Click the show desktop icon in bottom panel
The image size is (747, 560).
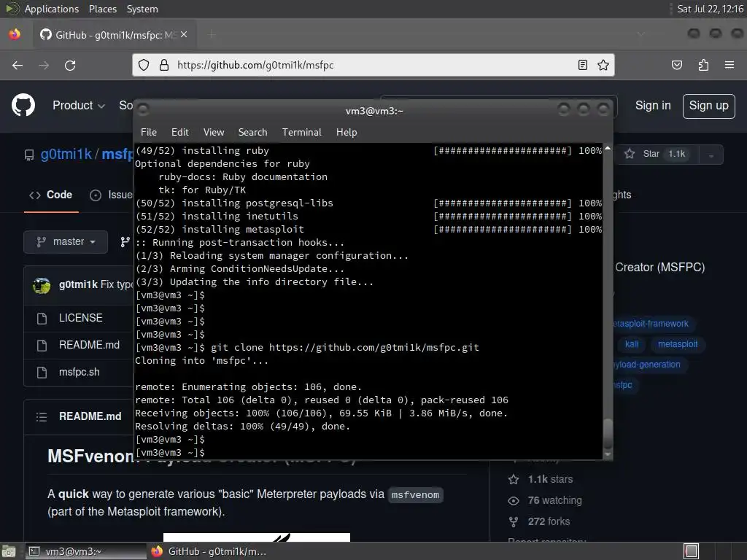[8, 551]
